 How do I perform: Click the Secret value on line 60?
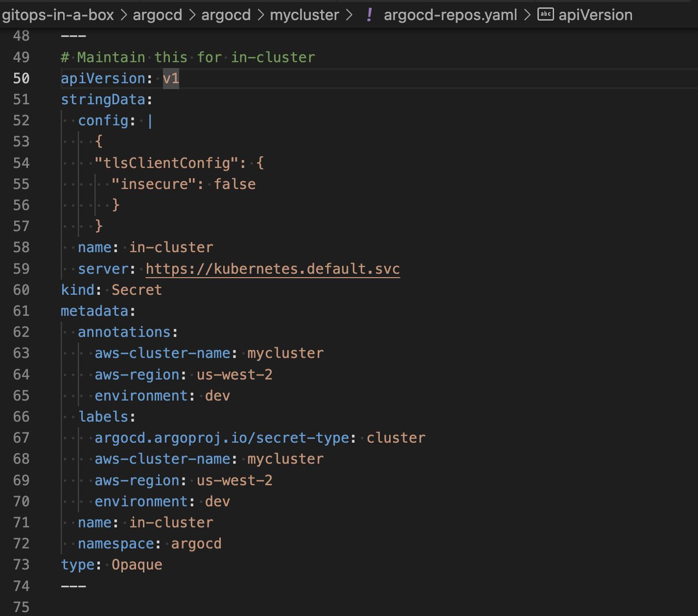pyautogui.click(x=137, y=290)
